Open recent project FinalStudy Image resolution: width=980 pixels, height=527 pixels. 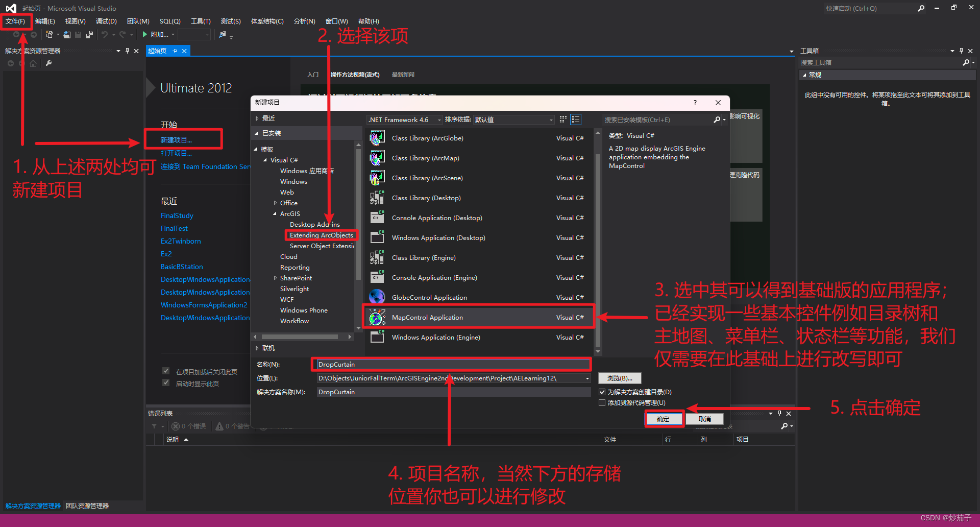pyautogui.click(x=177, y=216)
